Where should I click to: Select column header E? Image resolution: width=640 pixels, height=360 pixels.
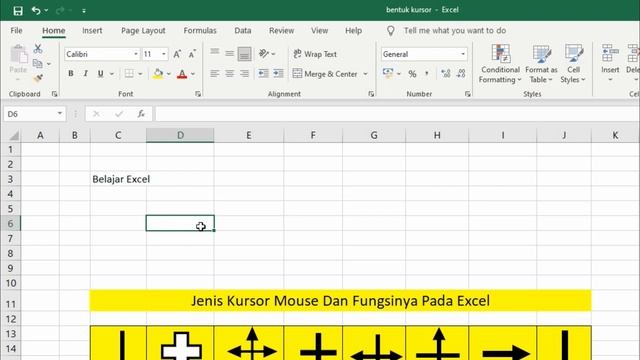[x=248, y=135]
